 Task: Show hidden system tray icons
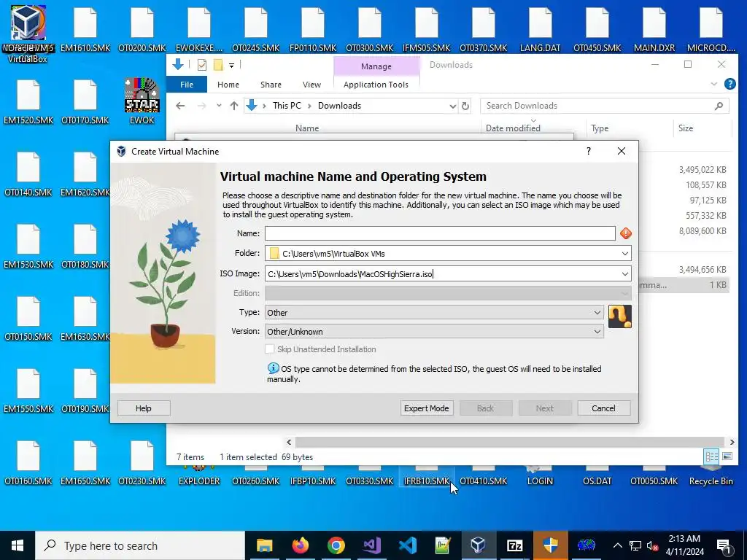click(617, 545)
